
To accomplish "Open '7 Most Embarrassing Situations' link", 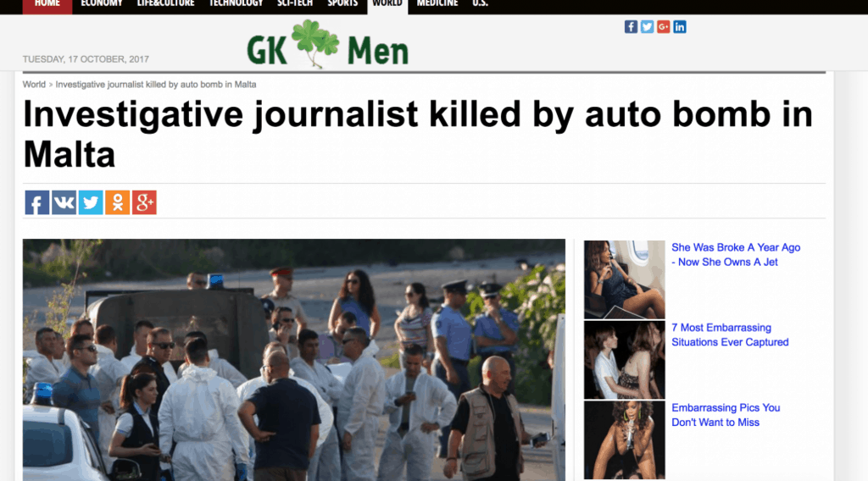I will [730, 335].
